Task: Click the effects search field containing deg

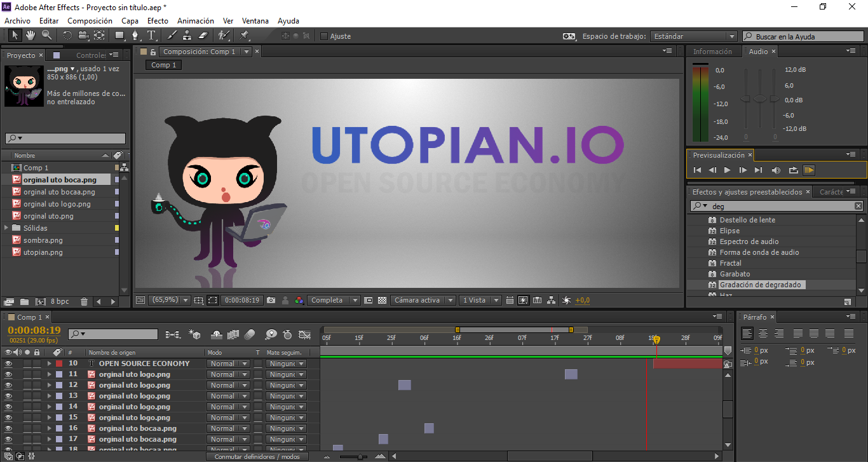Action: [776, 206]
